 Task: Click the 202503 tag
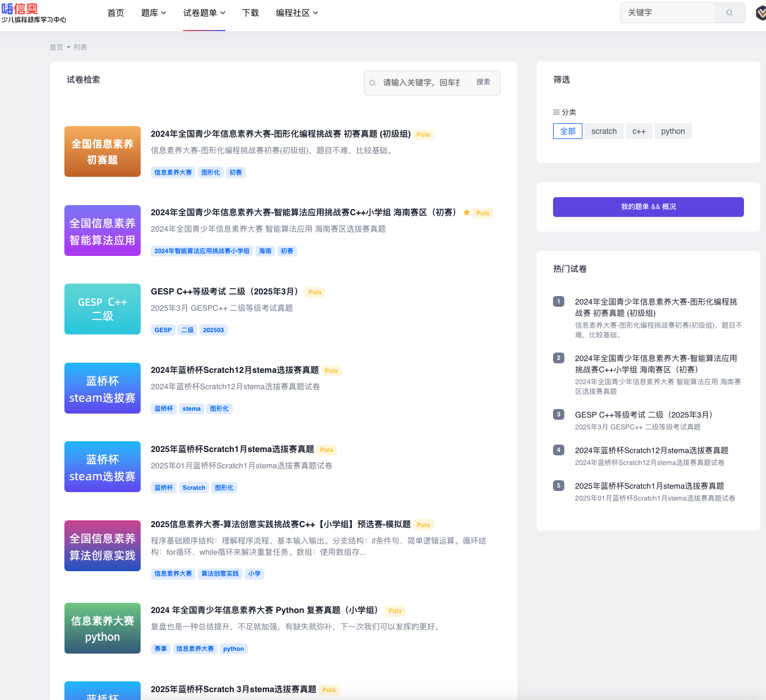pos(214,330)
